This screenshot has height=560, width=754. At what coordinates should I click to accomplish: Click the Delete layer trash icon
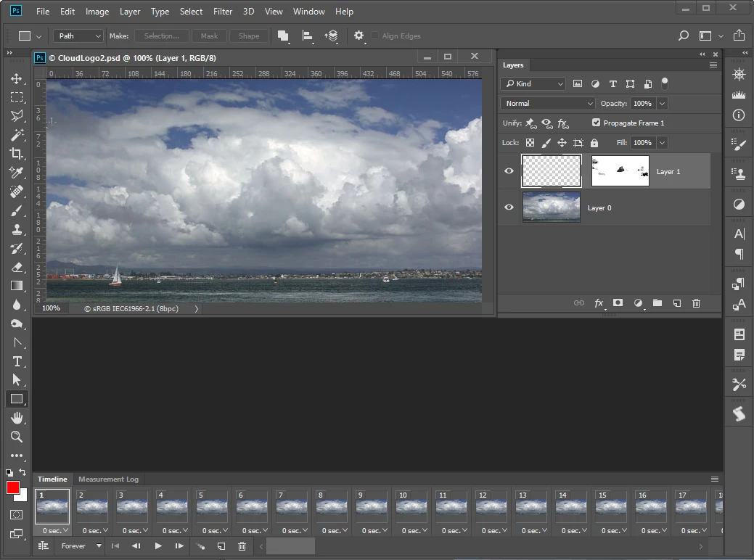click(696, 303)
